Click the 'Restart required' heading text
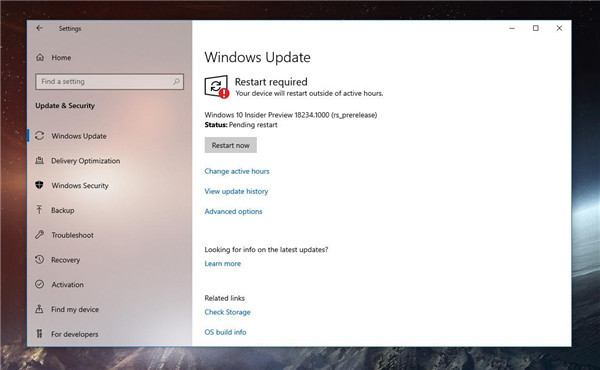Screen dimensions: 600x370 pyautogui.click(x=271, y=82)
